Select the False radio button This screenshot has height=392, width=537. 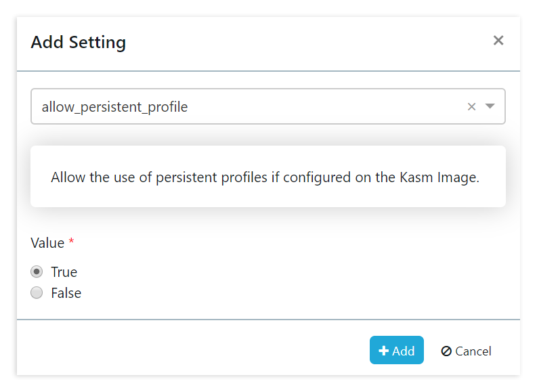point(37,292)
